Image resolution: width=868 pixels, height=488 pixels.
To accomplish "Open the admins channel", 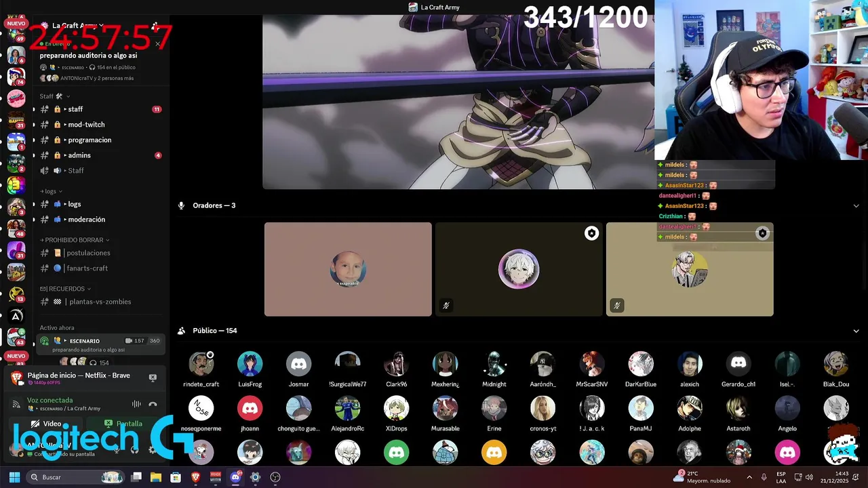I will (100, 155).
